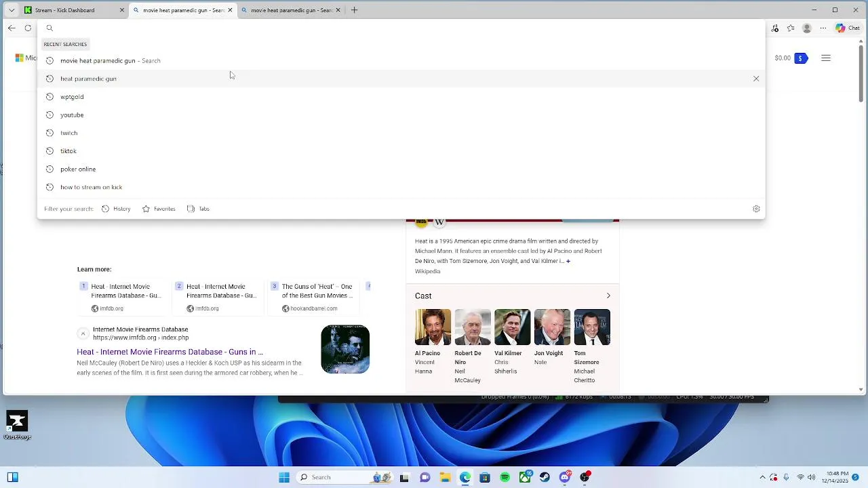Open volume control in system tray
Viewport: 868px width, 488px height.
tap(812, 477)
